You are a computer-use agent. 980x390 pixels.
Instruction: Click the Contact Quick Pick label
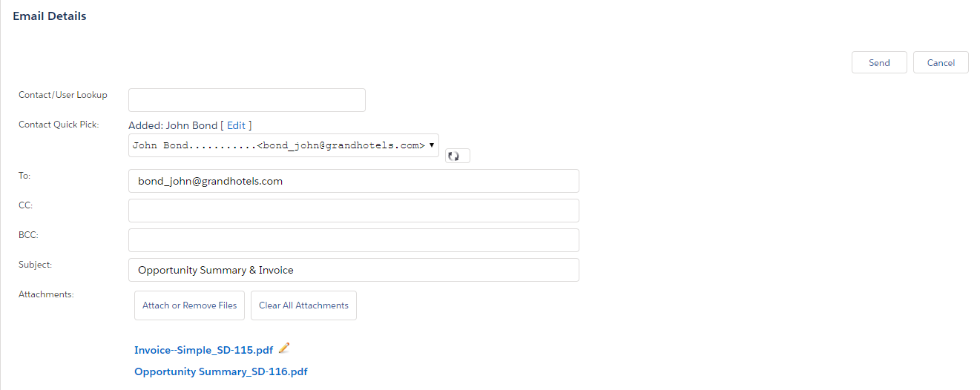point(59,125)
